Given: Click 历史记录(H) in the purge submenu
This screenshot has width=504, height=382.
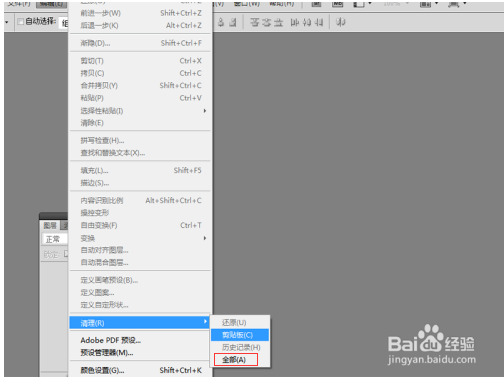Looking at the screenshot, I should 240,347.
